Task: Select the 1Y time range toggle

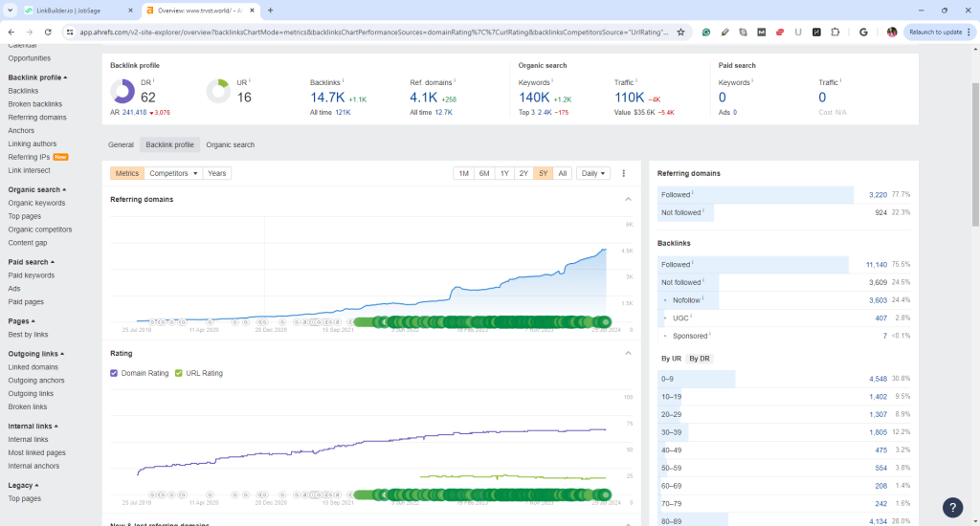Action: click(503, 173)
